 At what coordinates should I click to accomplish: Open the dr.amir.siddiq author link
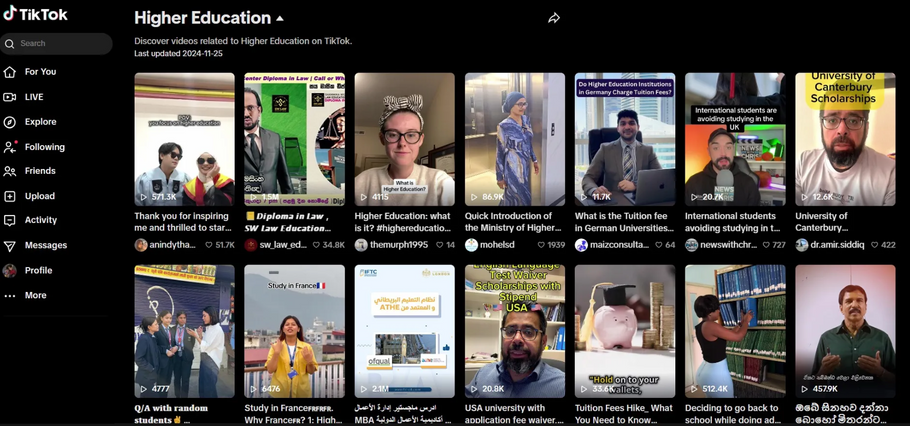click(837, 245)
